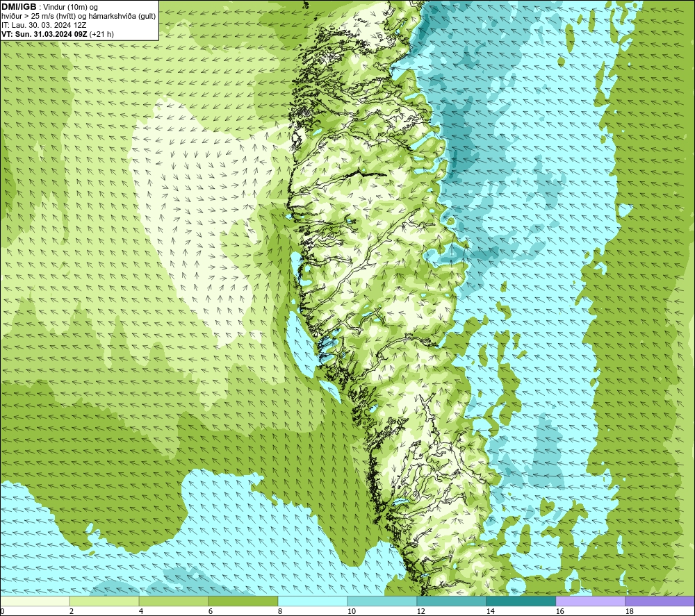The image size is (695, 616).
Task: Click the 8–10 m/s legend color band
Action: [313, 601]
